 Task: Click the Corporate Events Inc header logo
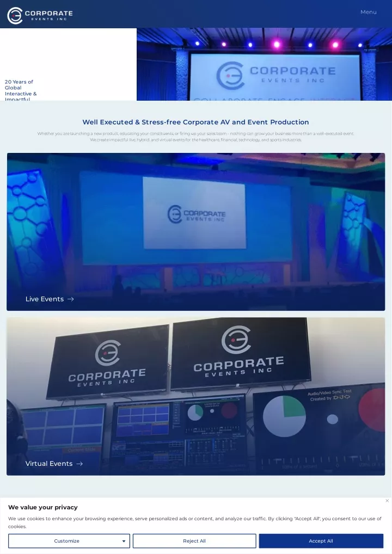[40, 16]
